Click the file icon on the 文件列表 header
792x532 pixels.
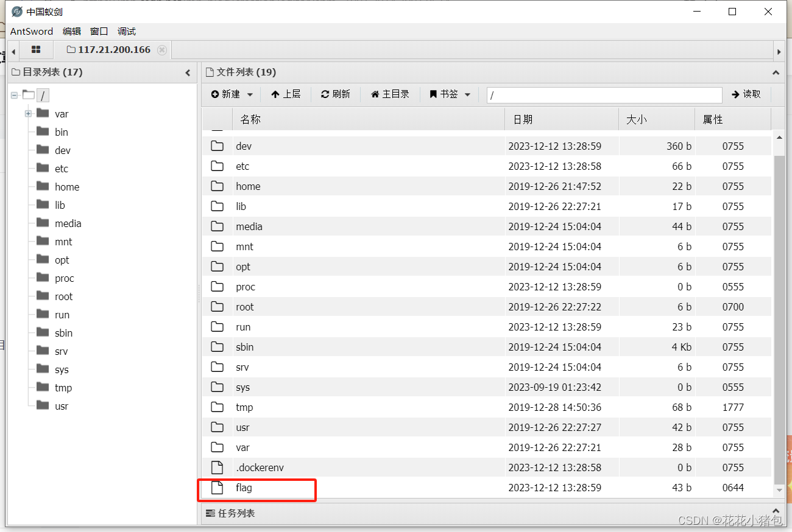[208, 72]
